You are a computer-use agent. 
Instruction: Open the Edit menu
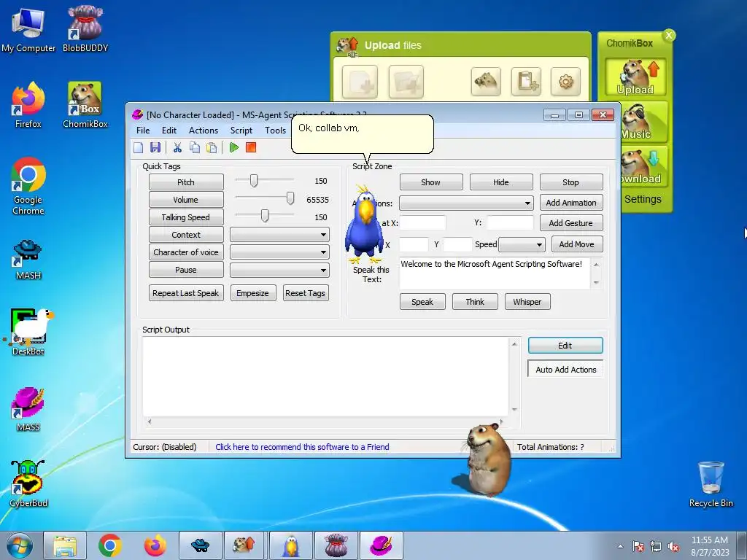coord(169,131)
